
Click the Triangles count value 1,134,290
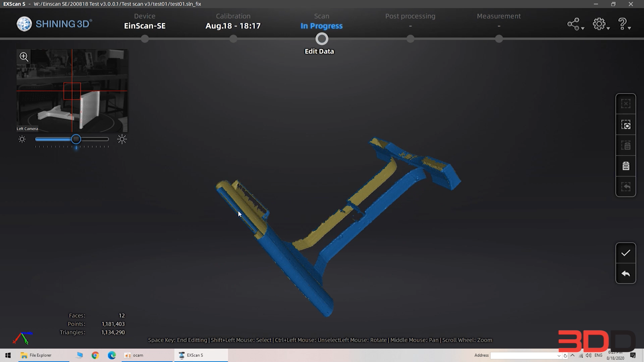[113, 332]
